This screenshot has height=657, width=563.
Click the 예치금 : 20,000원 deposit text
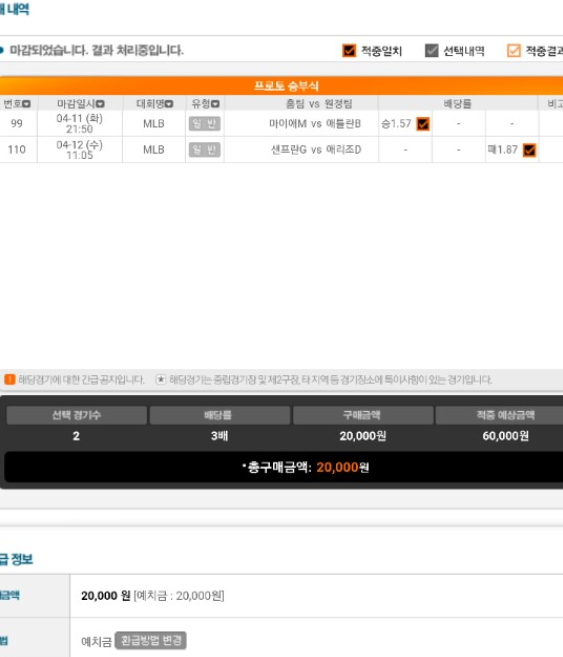(179, 596)
